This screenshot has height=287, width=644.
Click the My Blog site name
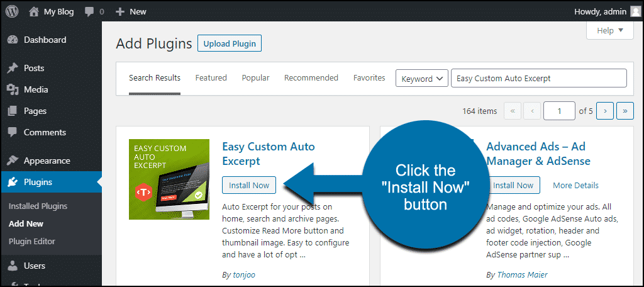(58, 12)
